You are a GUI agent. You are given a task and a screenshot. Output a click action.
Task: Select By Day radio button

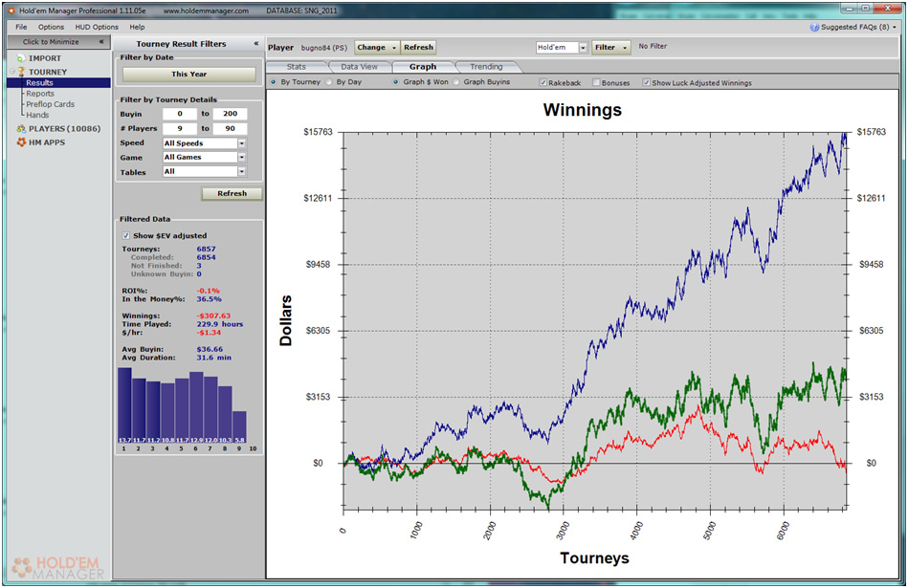329,82
